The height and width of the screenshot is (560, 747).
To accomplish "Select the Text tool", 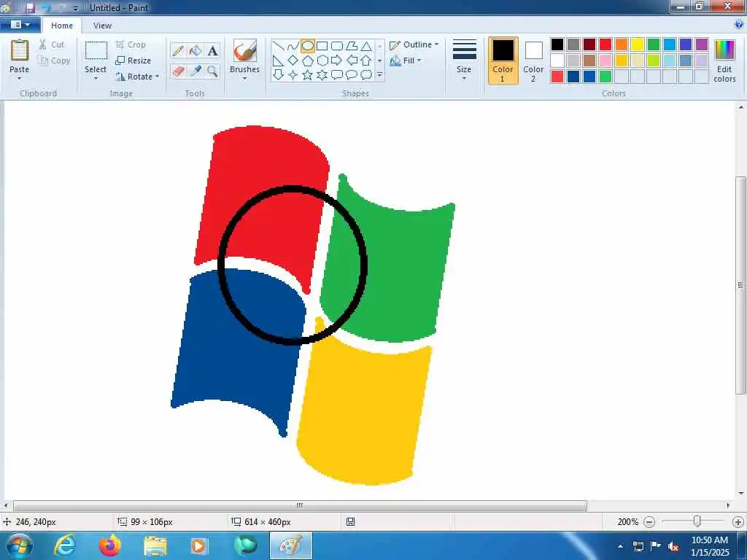I will [212, 50].
